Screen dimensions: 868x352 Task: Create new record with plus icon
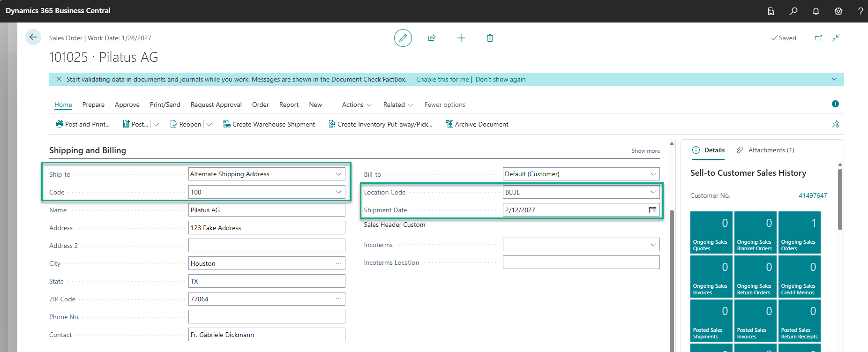[x=461, y=38]
